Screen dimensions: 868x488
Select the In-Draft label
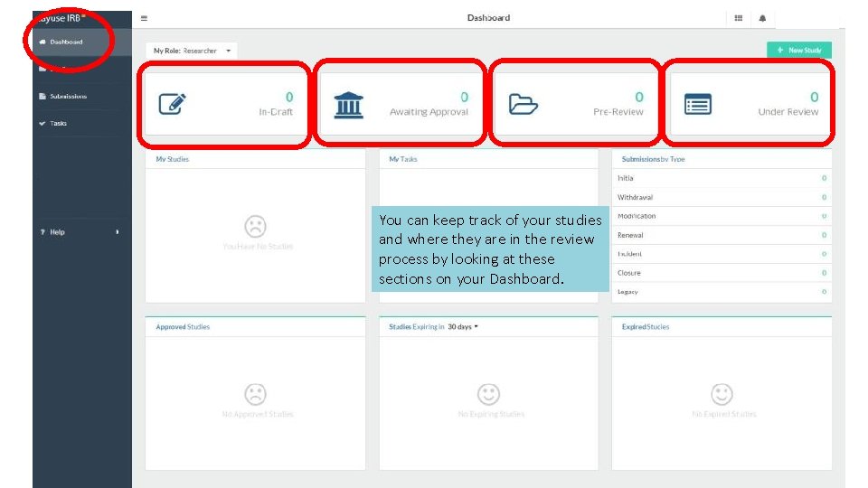[x=276, y=112]
